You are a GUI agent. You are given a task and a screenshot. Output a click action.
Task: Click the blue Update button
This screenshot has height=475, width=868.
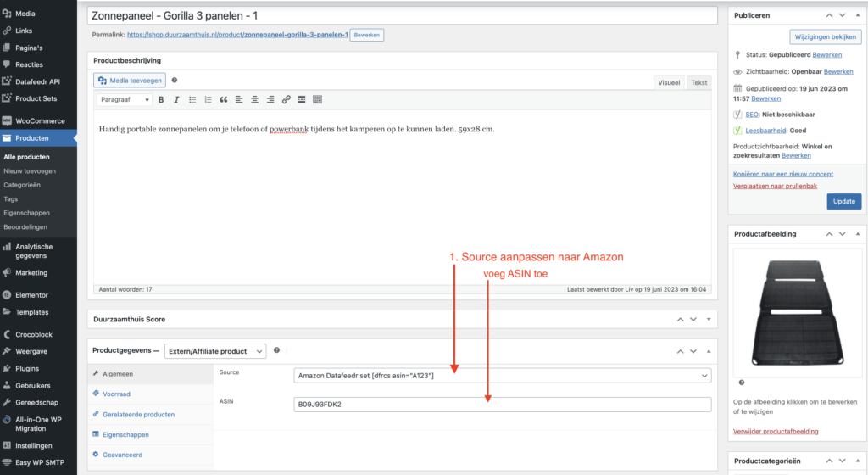[x=843, y=202]
